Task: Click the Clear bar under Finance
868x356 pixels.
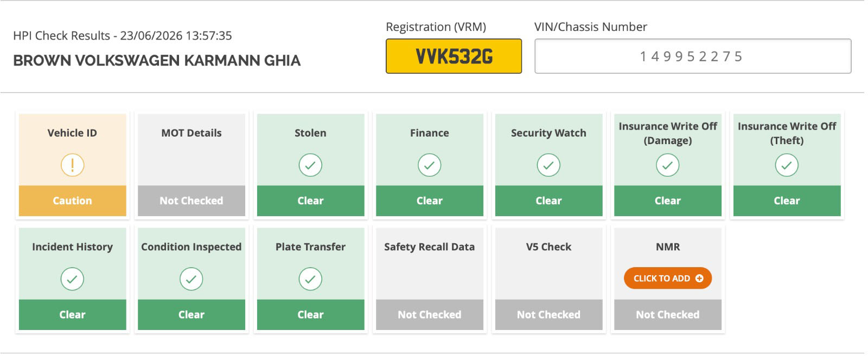Action: point(430,200)
